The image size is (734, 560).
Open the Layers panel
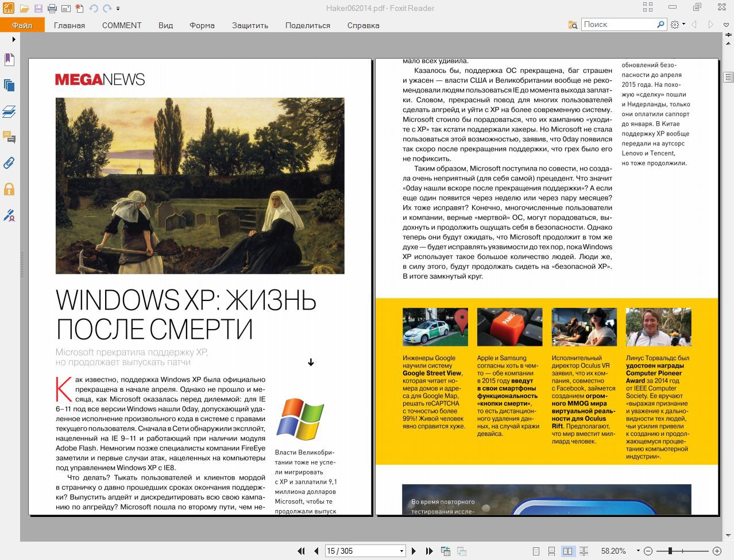(x=9, y=111)
